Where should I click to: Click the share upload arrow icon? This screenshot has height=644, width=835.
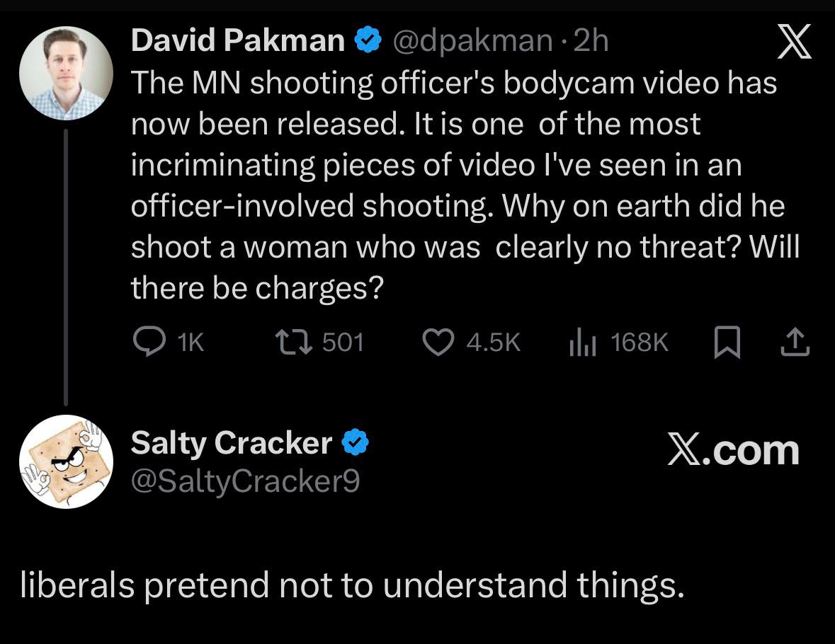(x=794, y=343)
